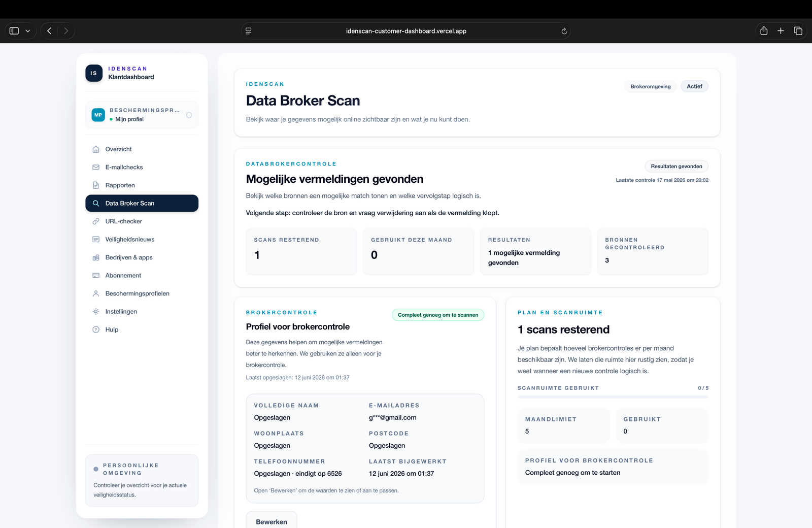The width and height of the screenshot is (812, 528).
Task: Click the Overzicht home icon
Action: point(96,149)
